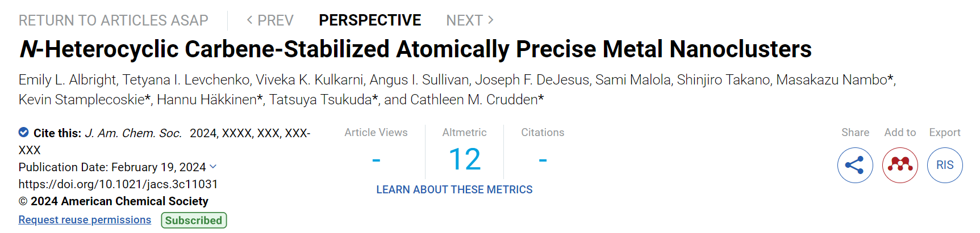Image resolution: width=980 pixels, height=233 pixels.
Task: Click the Mendeley Add to icon
Action: pos(900,165)
